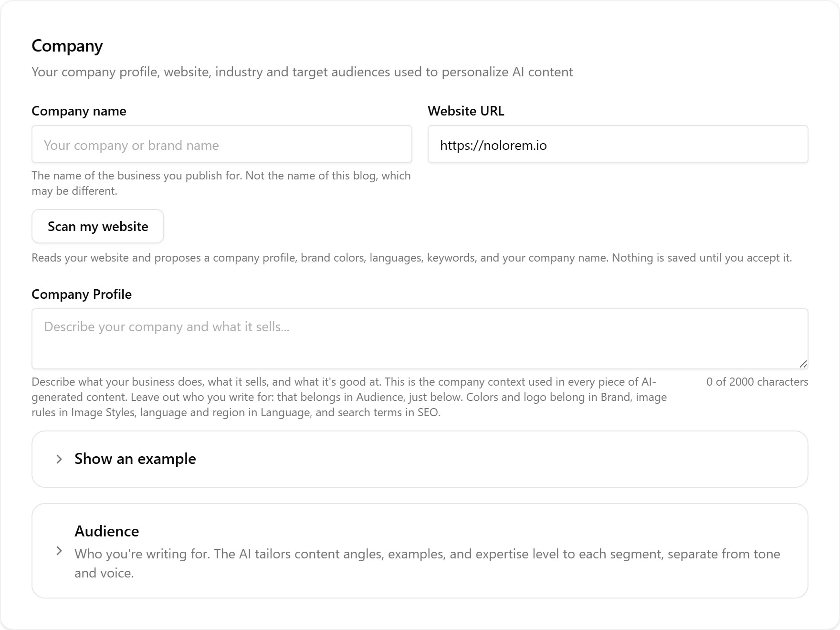
Task: Select the Website URL field label
Action: (466, 111)
